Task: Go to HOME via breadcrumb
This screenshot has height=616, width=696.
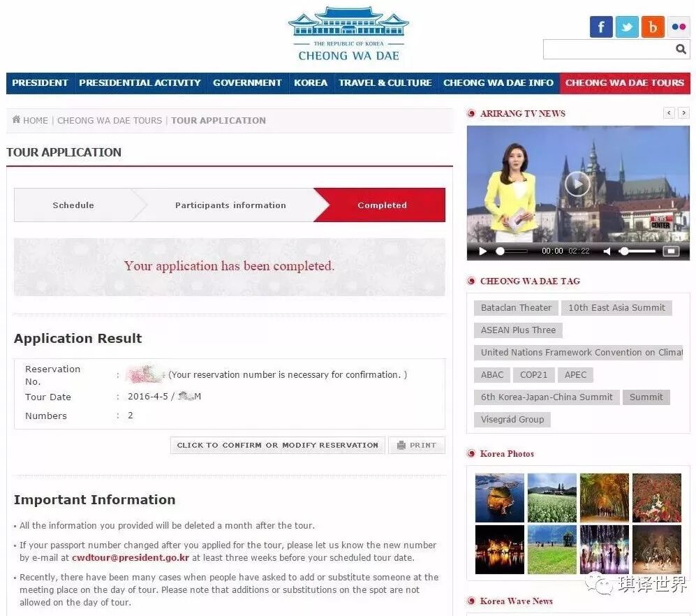Action: click(x=36, y=120)
